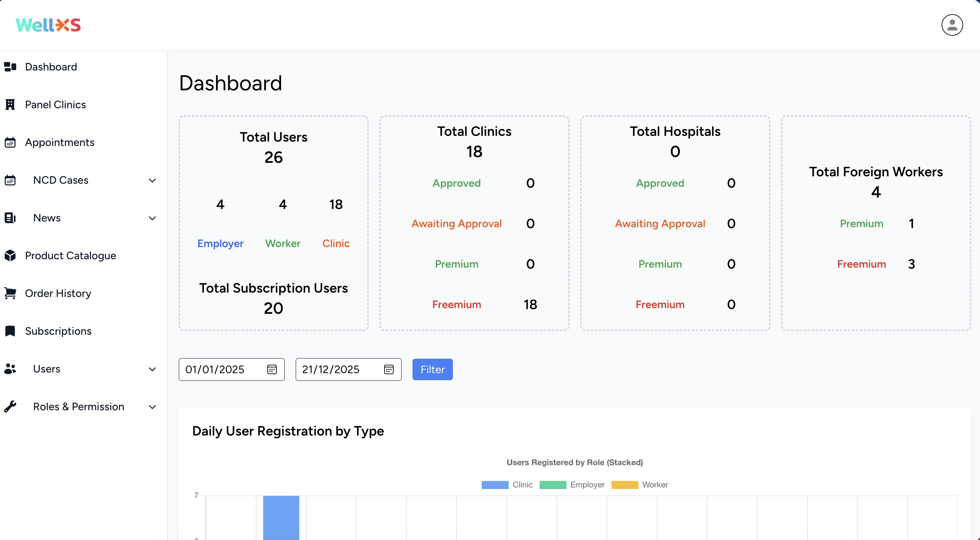Expand the Users submenu chevron
This screenshot has width=980, height=540.
(152, 369)
